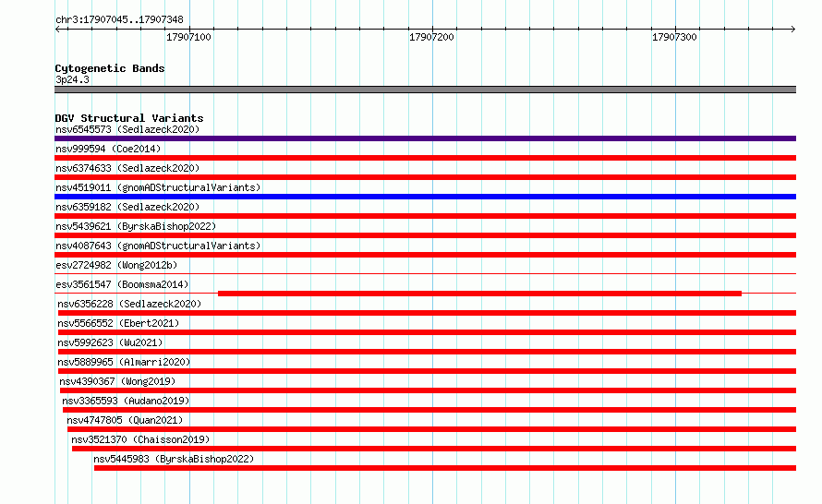Select nsv5566552 (Ebert2021) label

(x=118, y=323)
